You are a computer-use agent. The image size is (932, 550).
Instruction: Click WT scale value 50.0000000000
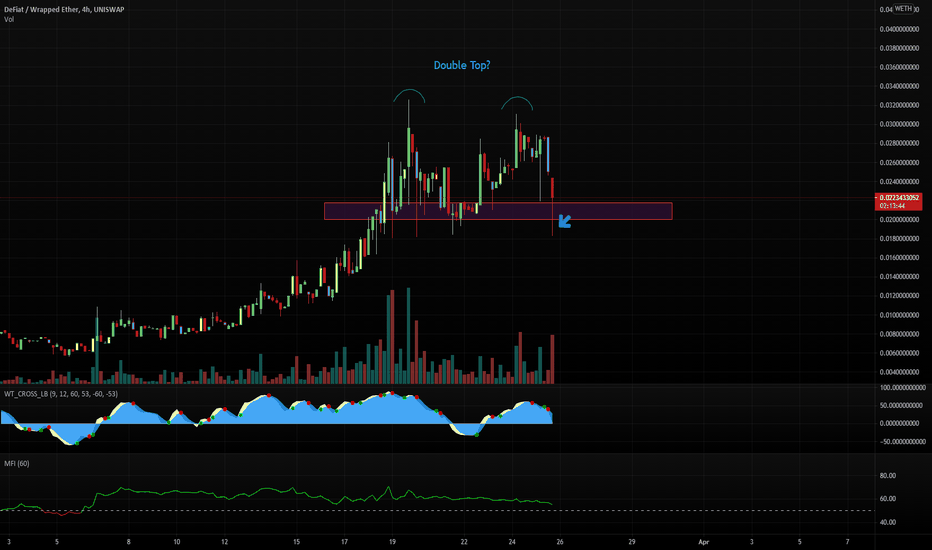coord(902,406)
